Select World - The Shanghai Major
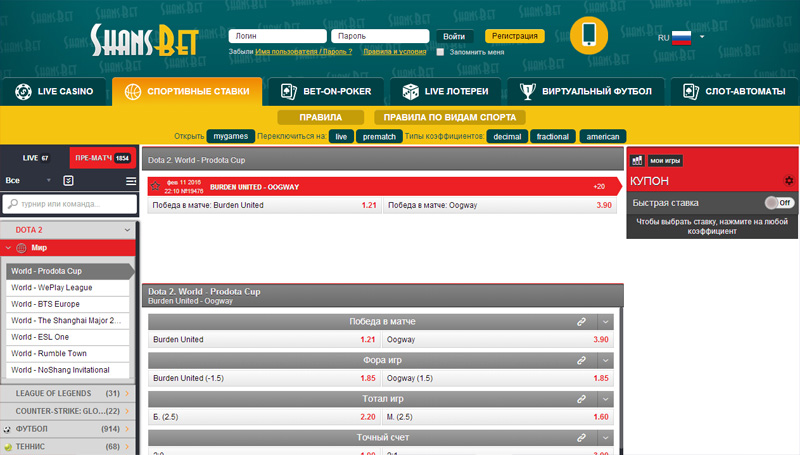The width and height of the screenshot is (800, 455). [68, 320]
